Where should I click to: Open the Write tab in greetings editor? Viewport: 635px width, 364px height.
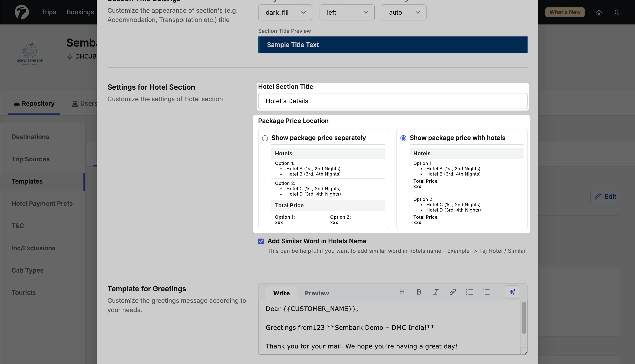281,293
